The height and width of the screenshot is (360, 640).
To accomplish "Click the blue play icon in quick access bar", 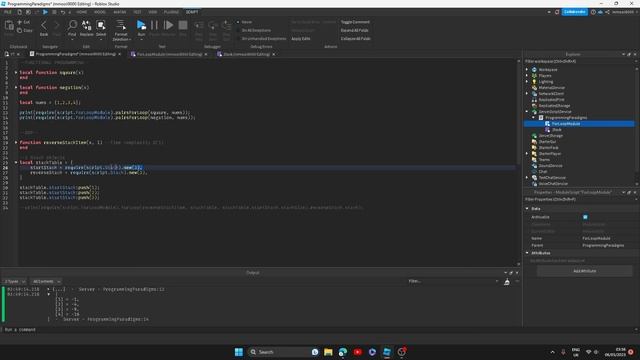I will (45, 12).
